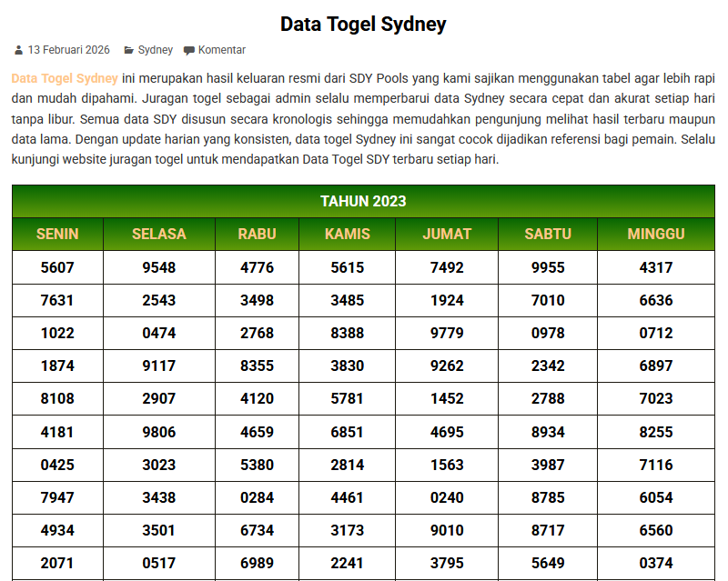The width and height of the screenshot is (728, 581).
Task: Click result number 5607 in the table
Action: tap(56, 267)
